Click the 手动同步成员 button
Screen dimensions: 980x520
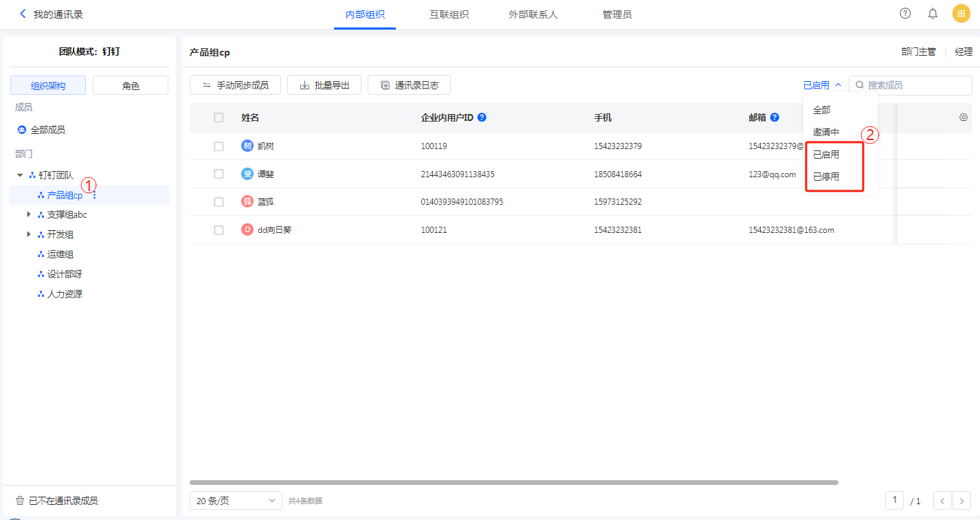tap(235, 85)
